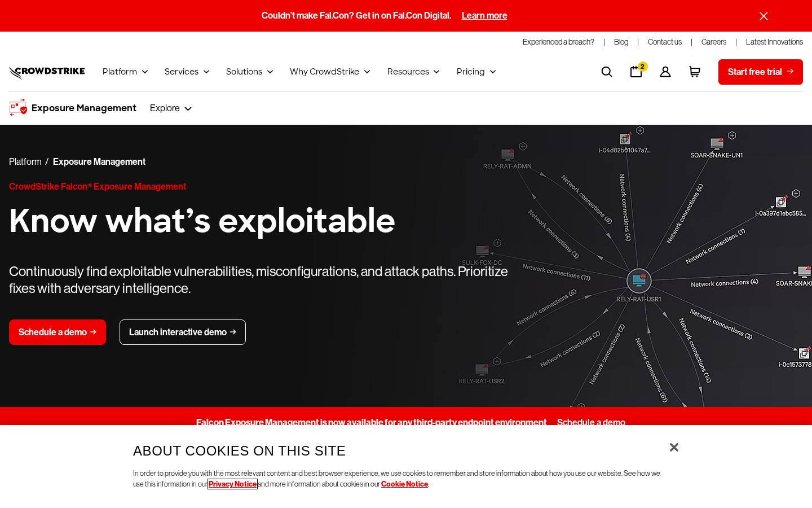Open the search magnifier icon
Viewport: 812px width, 508px height.
[x=607, y=72]
